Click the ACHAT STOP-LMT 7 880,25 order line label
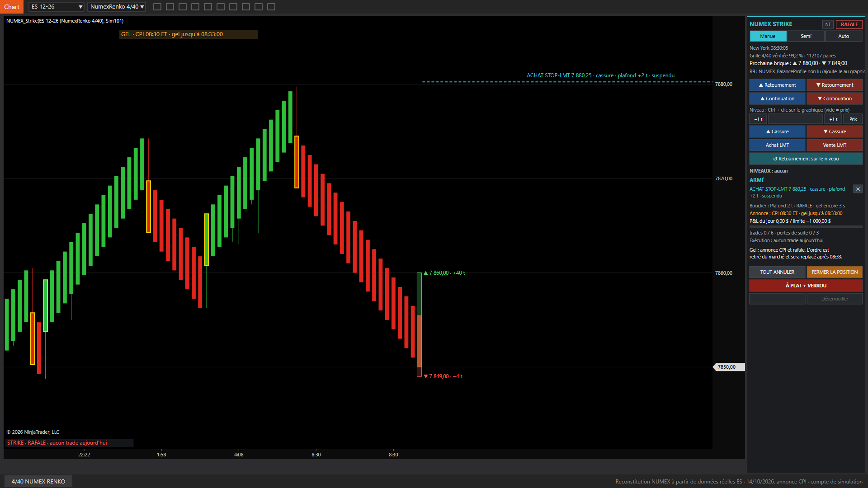 (x=600, y=75)
